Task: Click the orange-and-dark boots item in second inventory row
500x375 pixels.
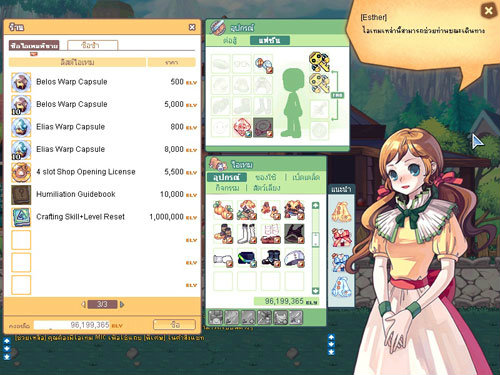Action: 223,234
